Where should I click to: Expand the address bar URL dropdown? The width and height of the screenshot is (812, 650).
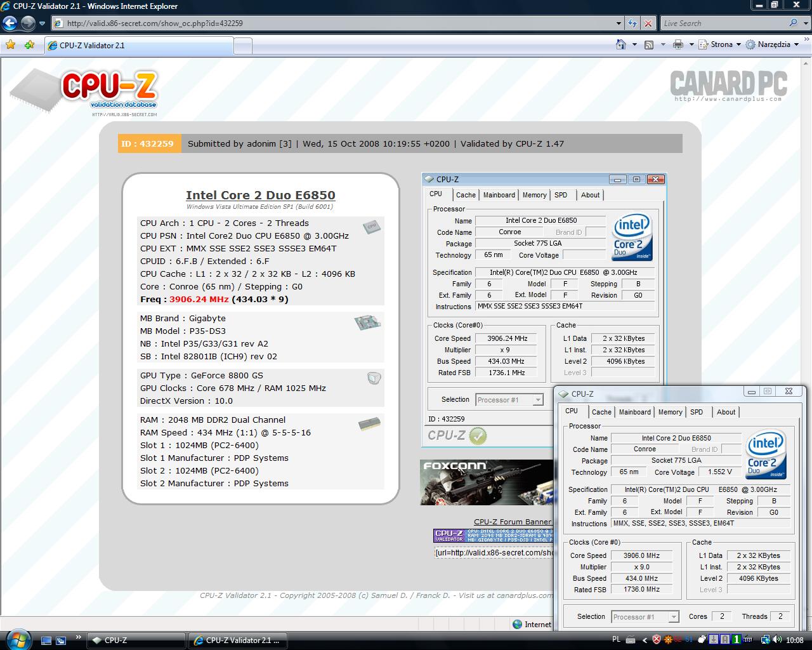point(619,23)
